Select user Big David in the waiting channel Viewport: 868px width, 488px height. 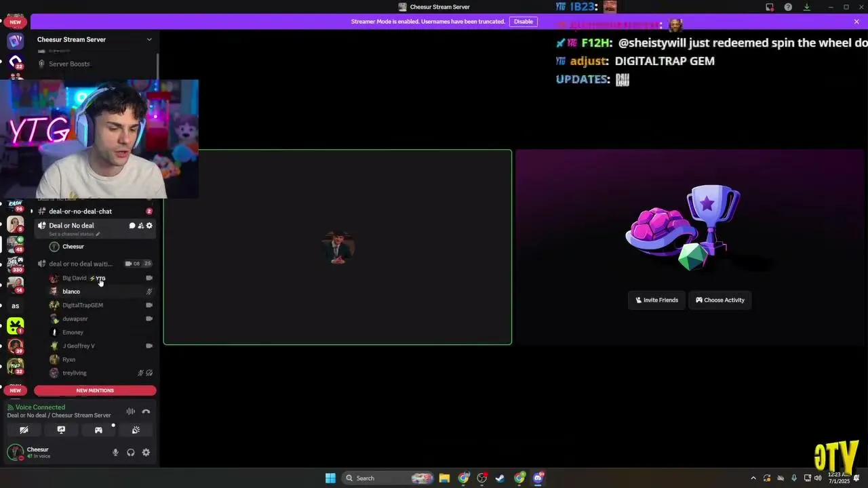pyautogui.click(x=74, y=278)
